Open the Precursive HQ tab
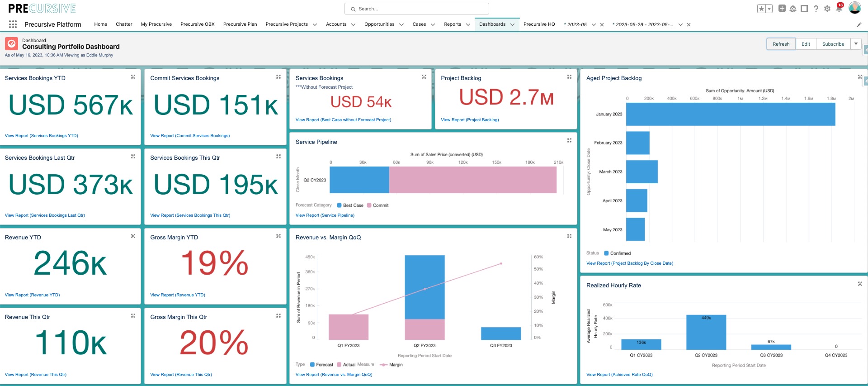The height and width of the screenshot is (386, 868). point(539,24)
